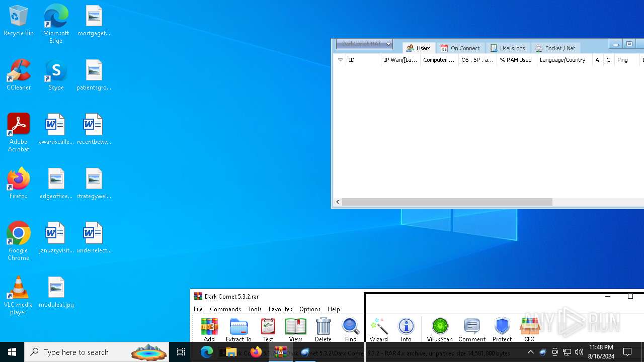Open the DarkComet-RAT dropdown menu
The image size is (644, 362).
(364, 44)
